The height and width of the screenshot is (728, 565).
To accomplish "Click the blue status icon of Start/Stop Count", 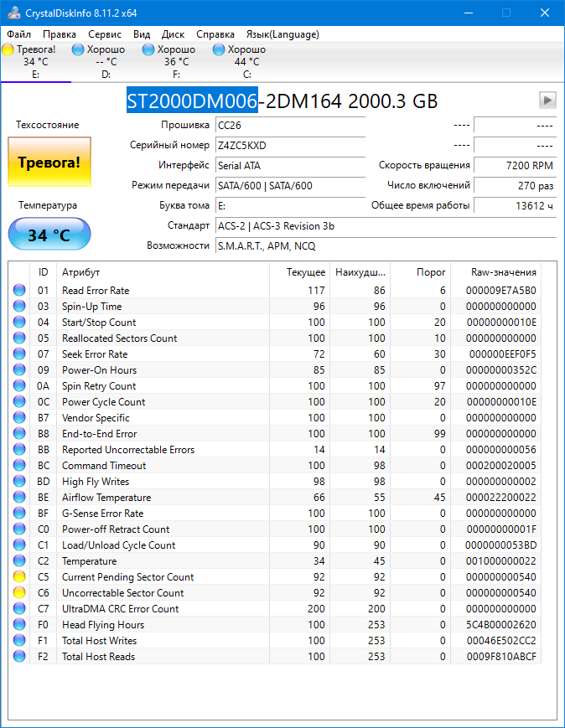I will pos(19,322).
